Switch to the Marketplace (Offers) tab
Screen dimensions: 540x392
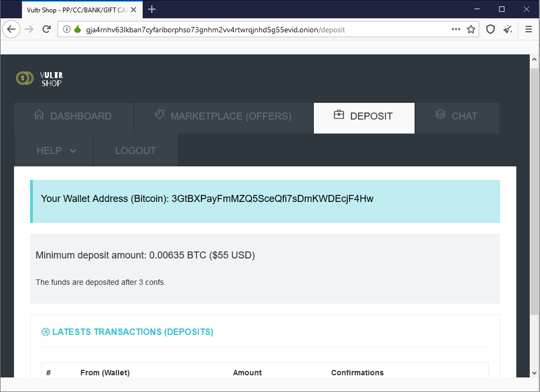click(223, 116)
